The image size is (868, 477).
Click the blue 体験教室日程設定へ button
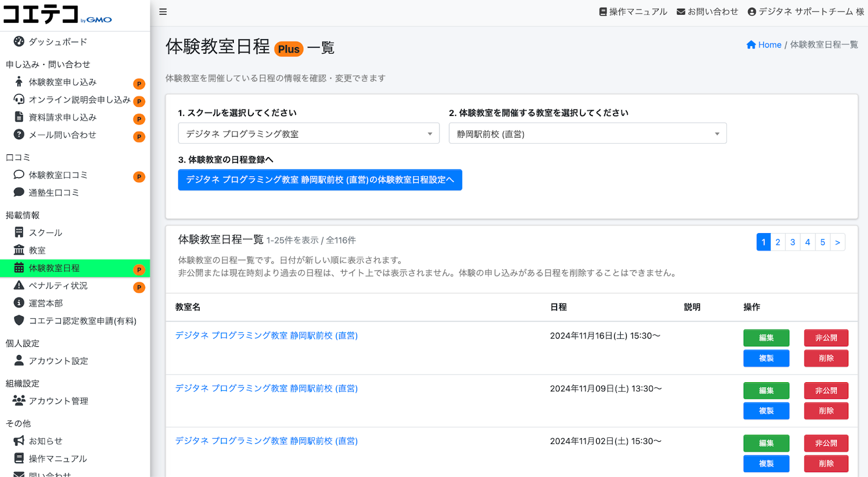[x=320, y=180]
